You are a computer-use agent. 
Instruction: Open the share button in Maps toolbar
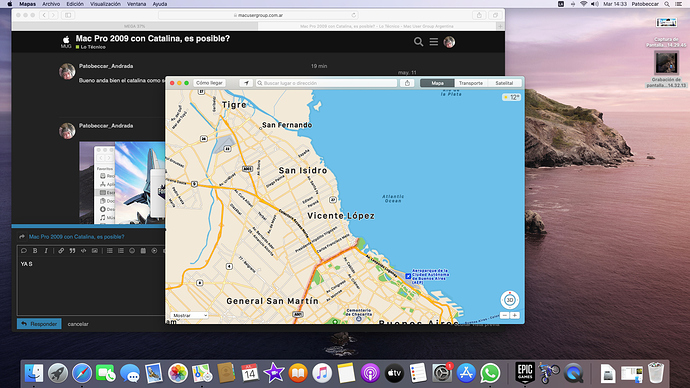click(x=407, y=83)
